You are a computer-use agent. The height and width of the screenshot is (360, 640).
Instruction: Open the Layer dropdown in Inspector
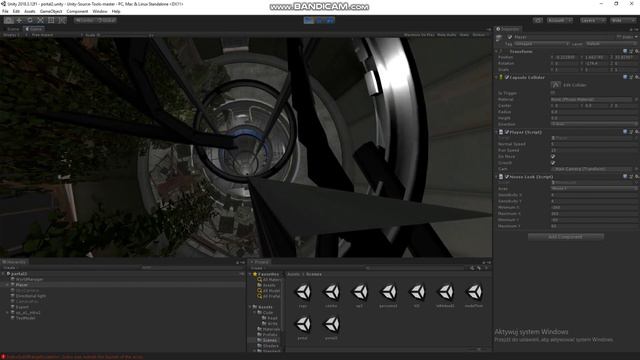coord(611,44)
